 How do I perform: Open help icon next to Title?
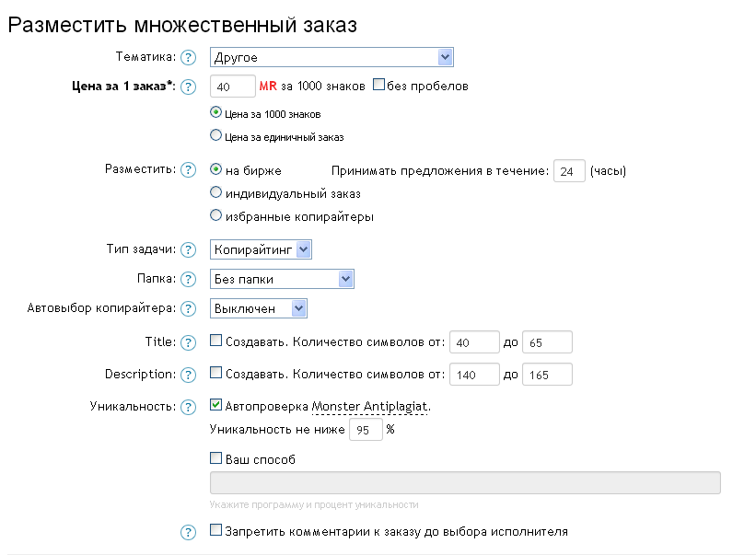(x=188, y=343)
